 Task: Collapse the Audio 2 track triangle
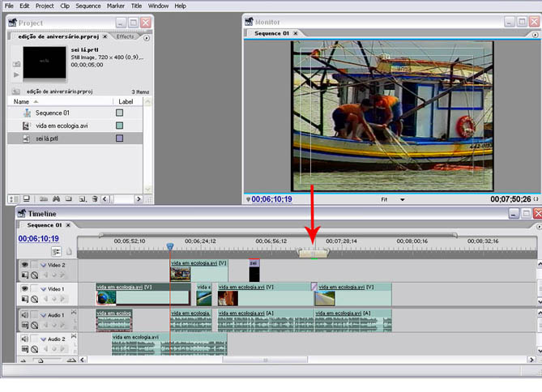[x=44, y=339]
